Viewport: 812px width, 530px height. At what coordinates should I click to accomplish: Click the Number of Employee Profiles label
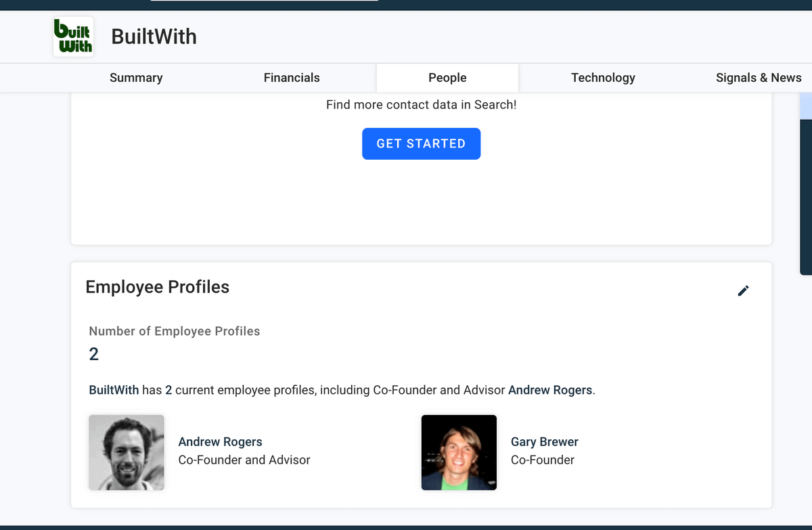click(175, 331)
